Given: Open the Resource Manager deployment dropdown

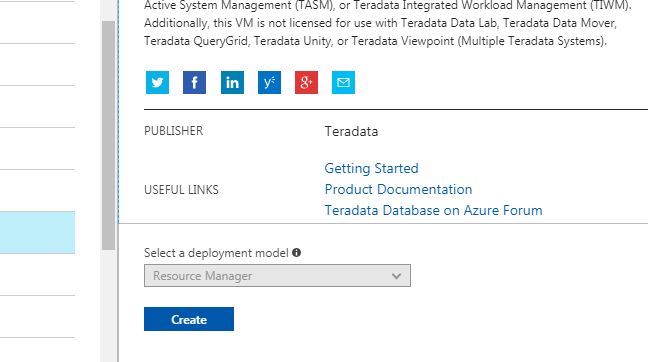Looking at the screenshot, I should coord(277,276).
